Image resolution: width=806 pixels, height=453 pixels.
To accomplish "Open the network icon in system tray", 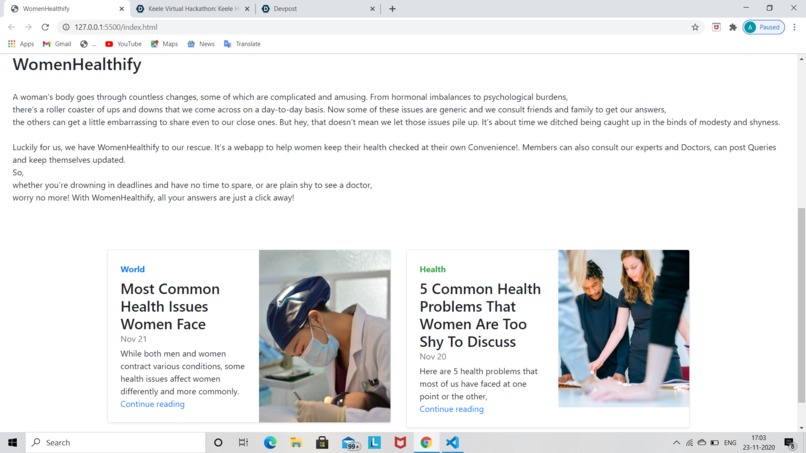I will 689,443.
